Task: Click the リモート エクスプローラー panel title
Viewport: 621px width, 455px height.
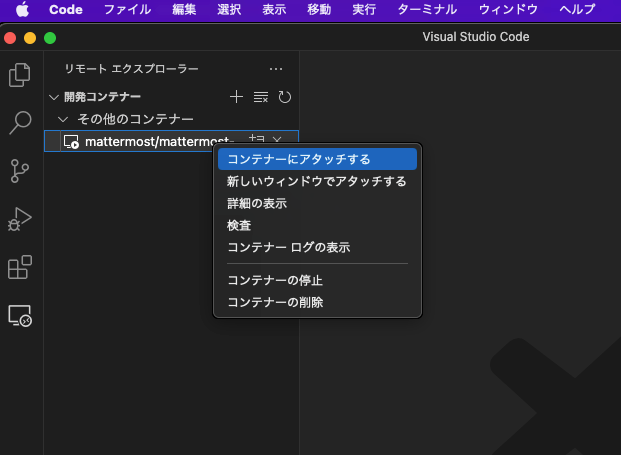Action: pyautogui.click(x=131, y=69)
